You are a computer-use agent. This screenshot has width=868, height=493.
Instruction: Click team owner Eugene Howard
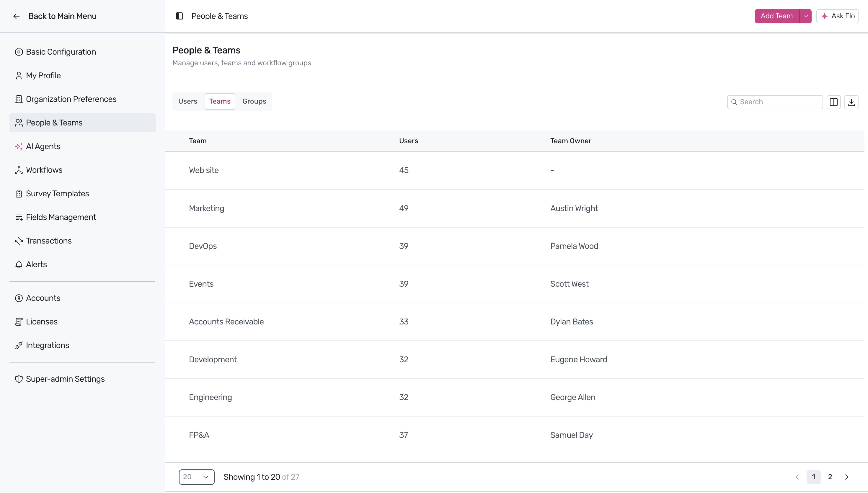point(579,360)
